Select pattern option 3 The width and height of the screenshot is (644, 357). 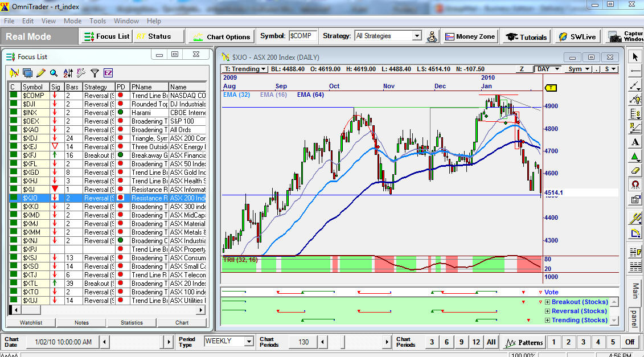583,342
